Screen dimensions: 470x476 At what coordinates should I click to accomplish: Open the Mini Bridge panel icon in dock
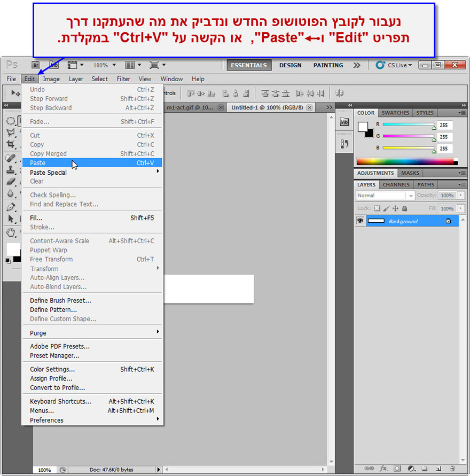coord(344,122)
